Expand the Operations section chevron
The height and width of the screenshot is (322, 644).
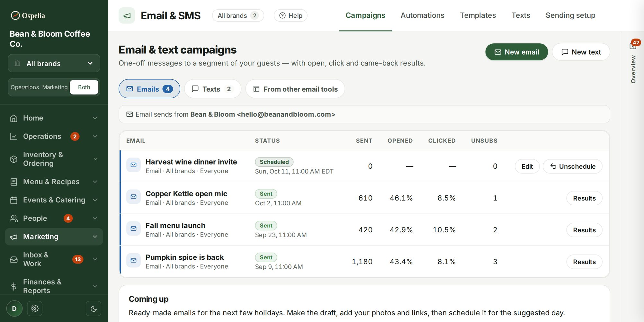pyautogui.click(x=95, y=137)
